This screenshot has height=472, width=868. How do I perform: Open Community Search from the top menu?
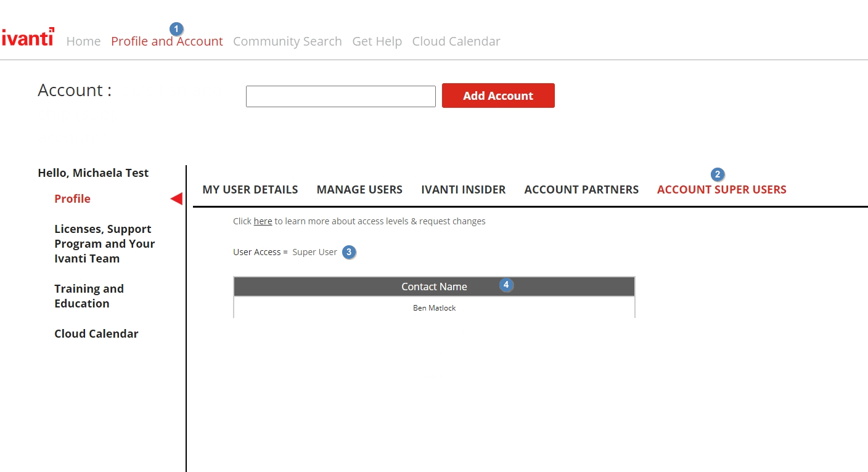pos(287,41)
